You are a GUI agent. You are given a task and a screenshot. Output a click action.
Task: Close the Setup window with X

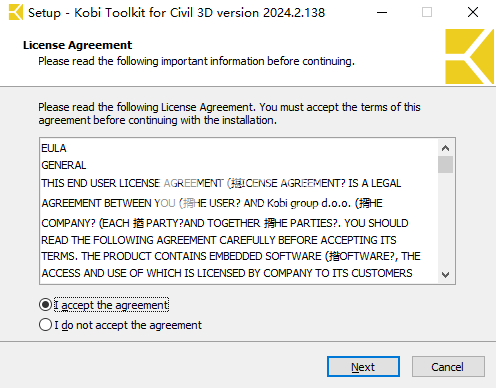pos(473,13)
